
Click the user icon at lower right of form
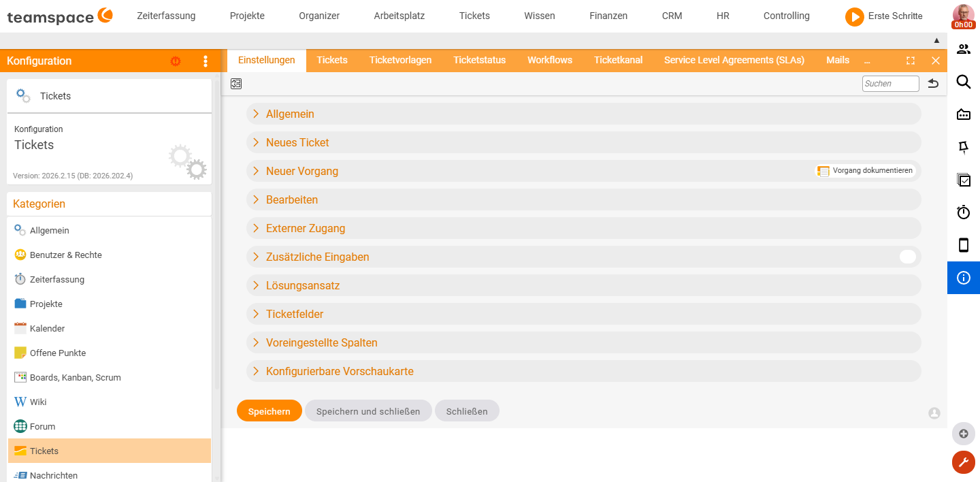pyautogui.click(x=934, y=413)
